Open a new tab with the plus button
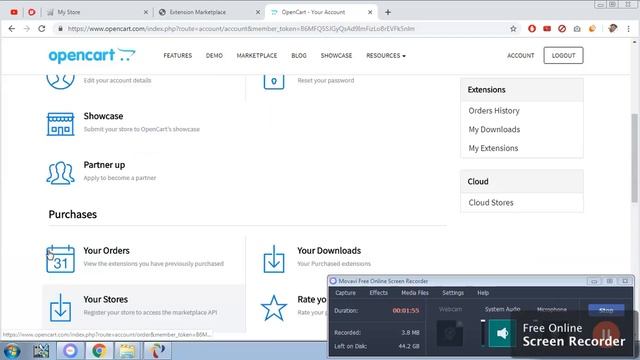This screenshot has width=640, height=360. pyautogui.click(x=388, y=12)
